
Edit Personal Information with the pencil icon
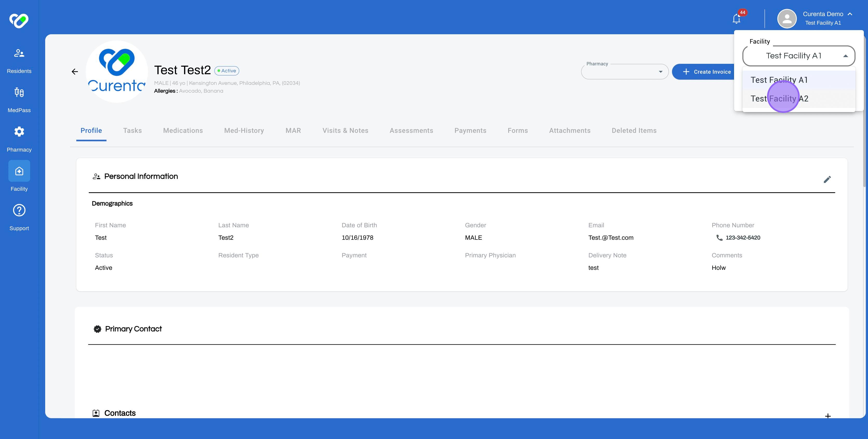(827, 179)
